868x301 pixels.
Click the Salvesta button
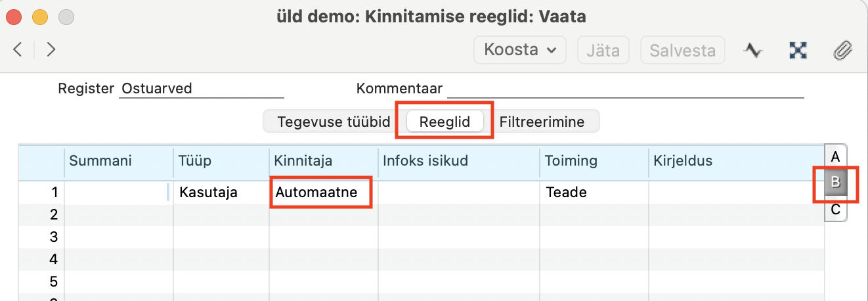683,50
